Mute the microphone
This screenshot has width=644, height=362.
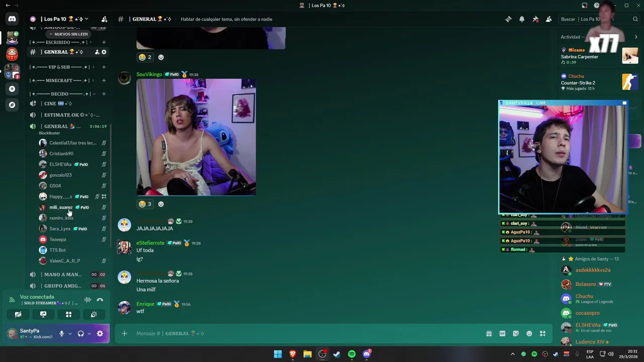pyautogui.click(x=62, y=333)
